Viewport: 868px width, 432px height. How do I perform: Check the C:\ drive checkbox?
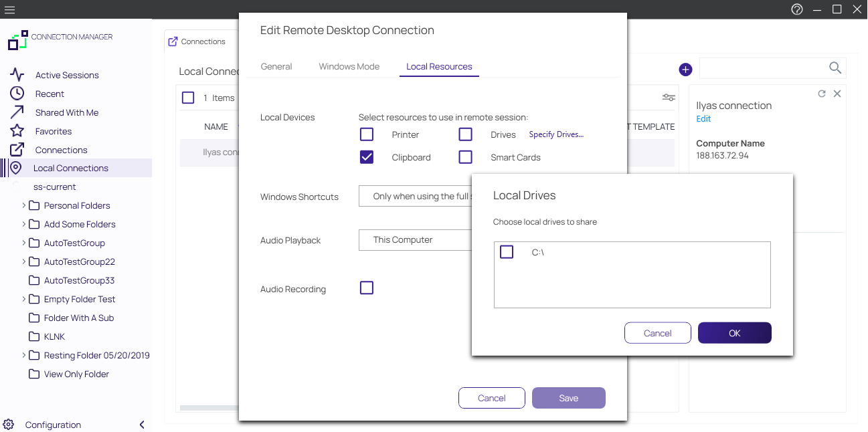tap(507, 252)
